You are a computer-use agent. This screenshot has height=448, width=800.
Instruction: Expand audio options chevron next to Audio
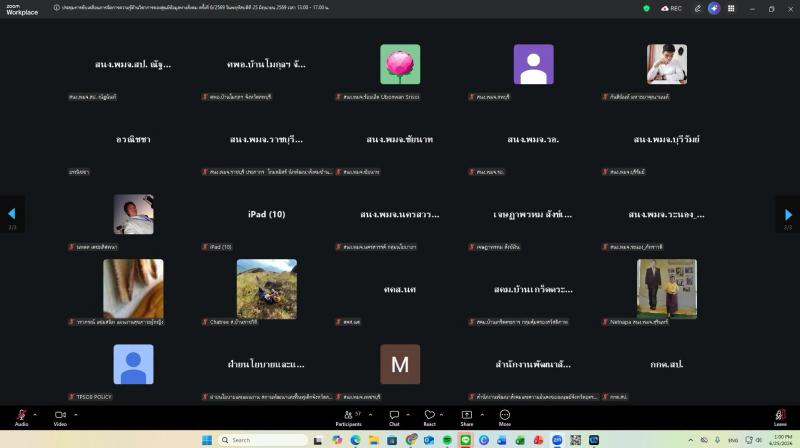[x=35, y=415]
